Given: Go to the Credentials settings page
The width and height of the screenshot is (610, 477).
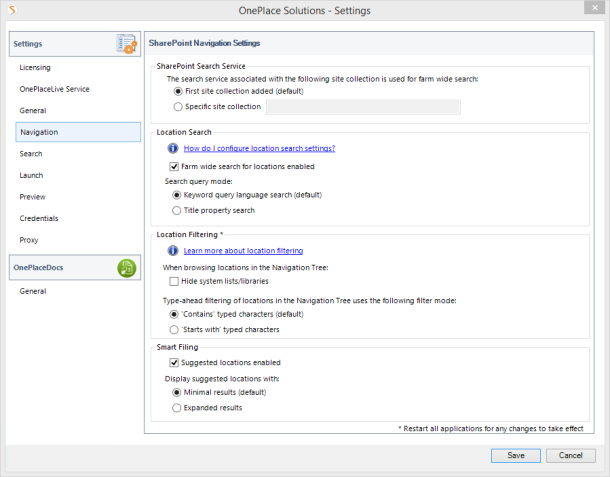Looking at the screenshot, I should [x=39, y=218].
